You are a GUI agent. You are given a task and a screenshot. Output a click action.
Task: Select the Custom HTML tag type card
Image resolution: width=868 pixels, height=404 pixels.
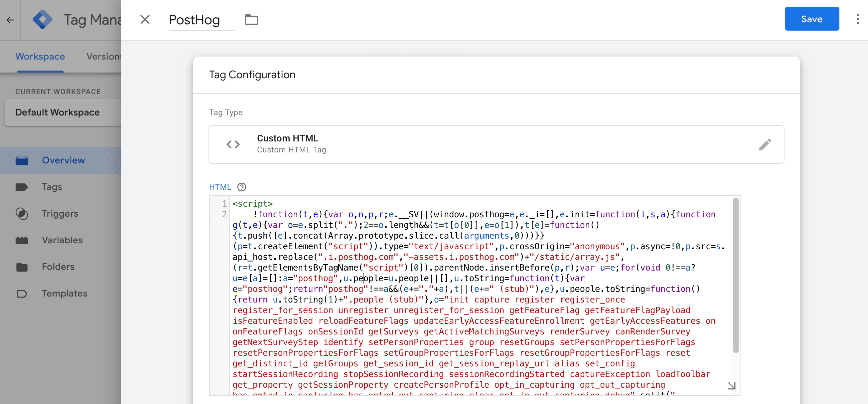point(496,144)
